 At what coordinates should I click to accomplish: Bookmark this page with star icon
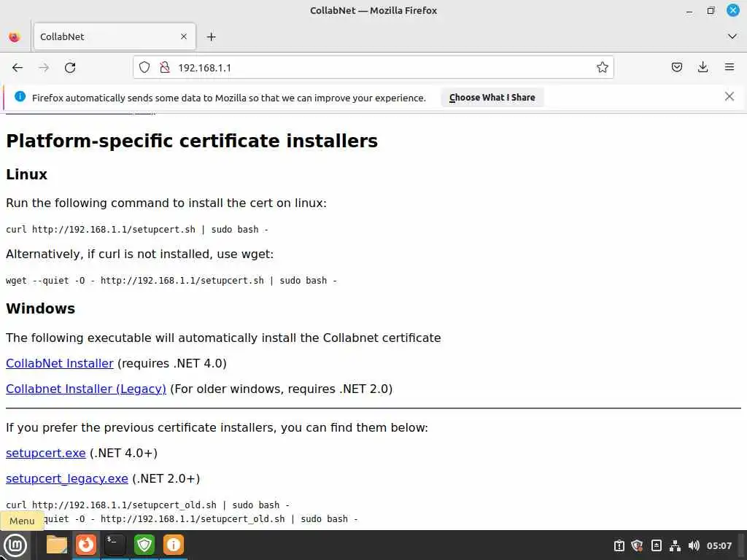(x=602, y=68)
